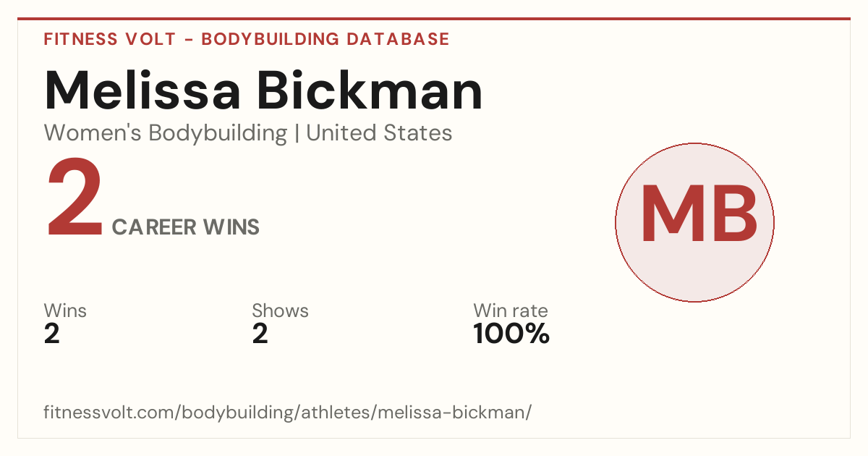Select the Bodybuilding Database header words
Viewport: 868px width, 456px height.
click(x=325, y=39)
